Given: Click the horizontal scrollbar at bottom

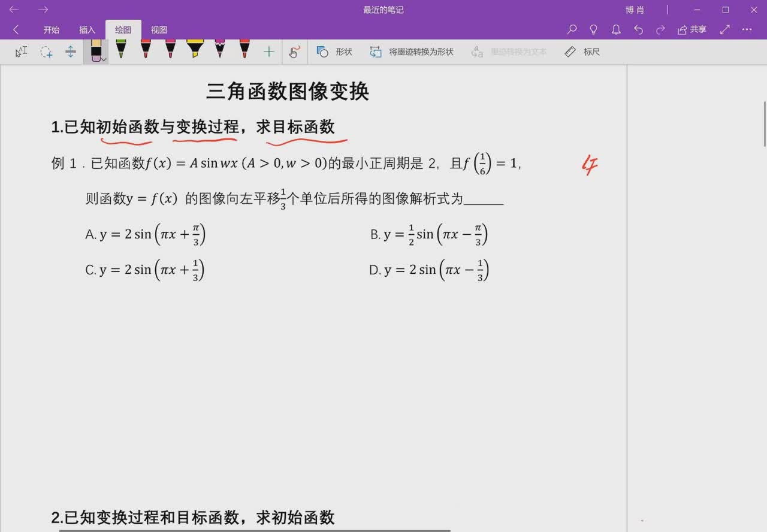Looking at the screenshot, I should pos(255,530).
